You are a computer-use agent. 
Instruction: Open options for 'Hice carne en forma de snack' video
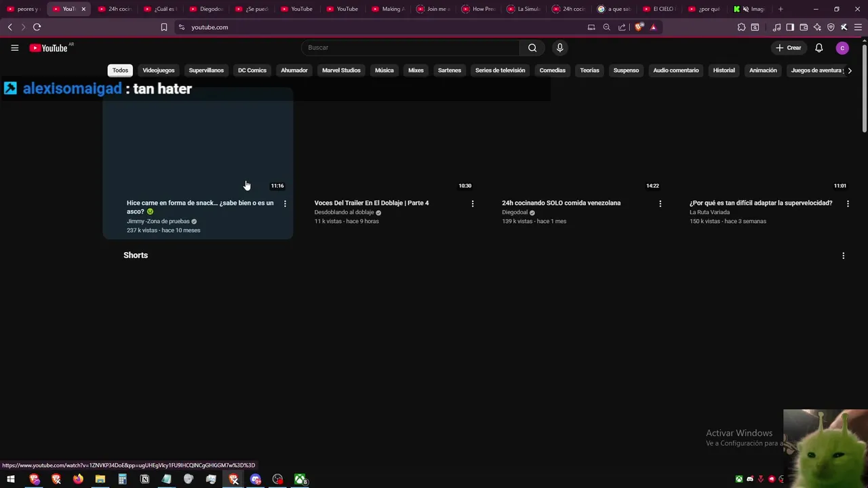pos(285,203)
